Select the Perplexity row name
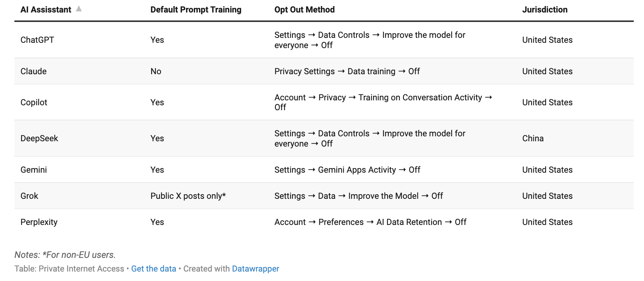 [x=39, y=222]
